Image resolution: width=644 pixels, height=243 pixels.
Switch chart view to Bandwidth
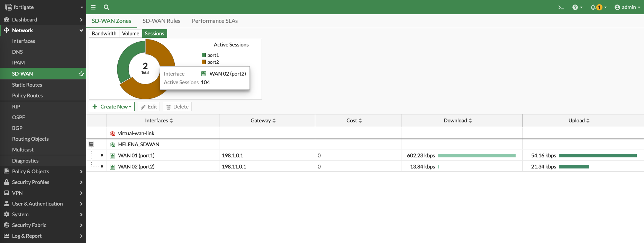point(104,34)
